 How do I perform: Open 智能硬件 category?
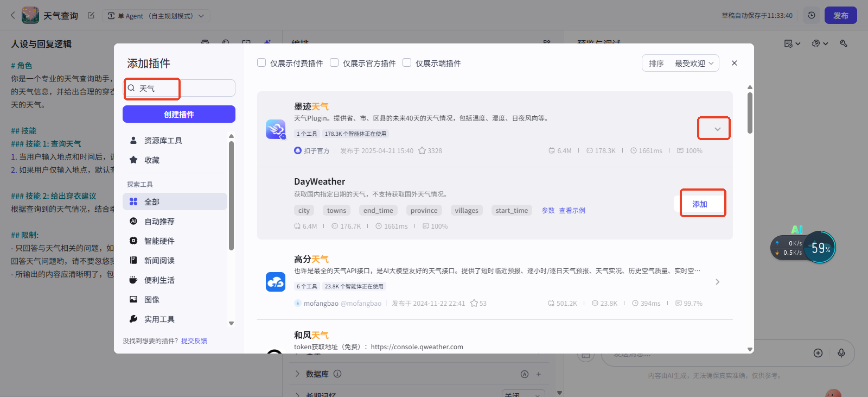pyautogui.click(x=175, y=241)
